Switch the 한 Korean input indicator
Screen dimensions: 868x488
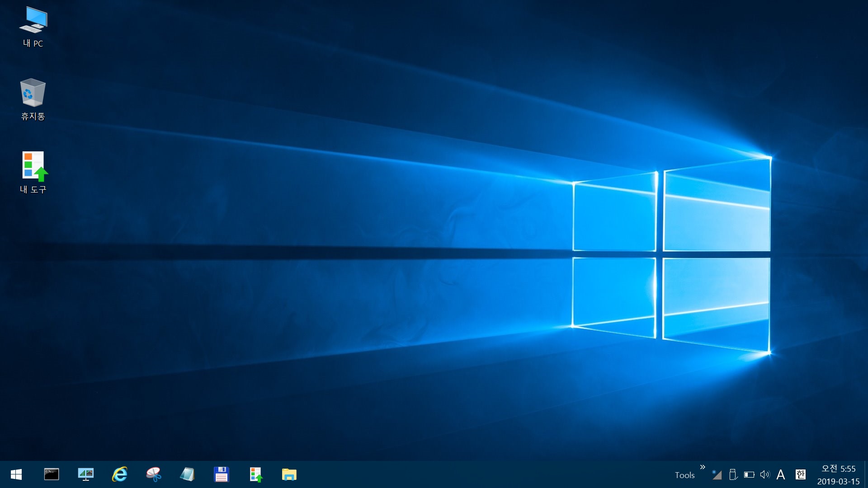(801, 474)
